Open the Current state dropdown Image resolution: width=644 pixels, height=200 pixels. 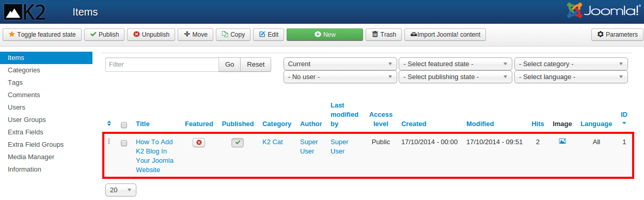pos(340,64)
